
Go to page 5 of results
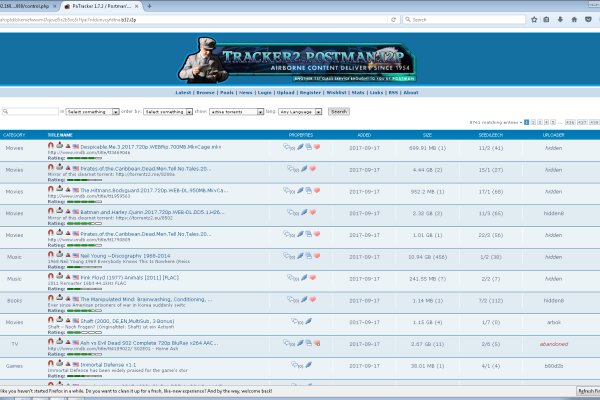point(553,122)
